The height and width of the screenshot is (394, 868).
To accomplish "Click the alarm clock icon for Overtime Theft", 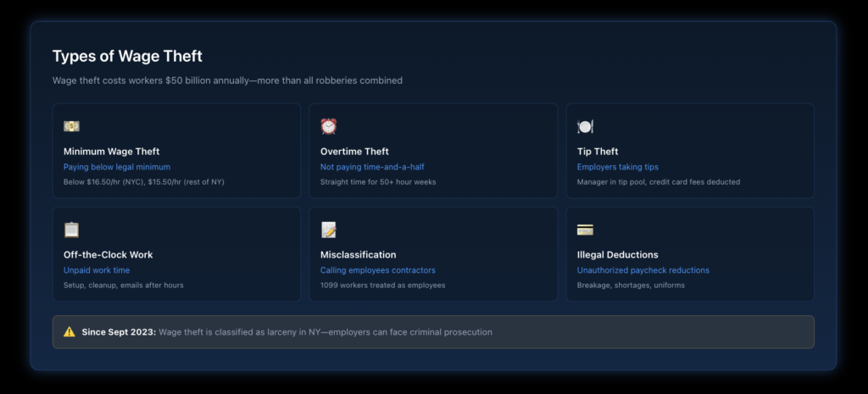I will (x=328, y=126).
